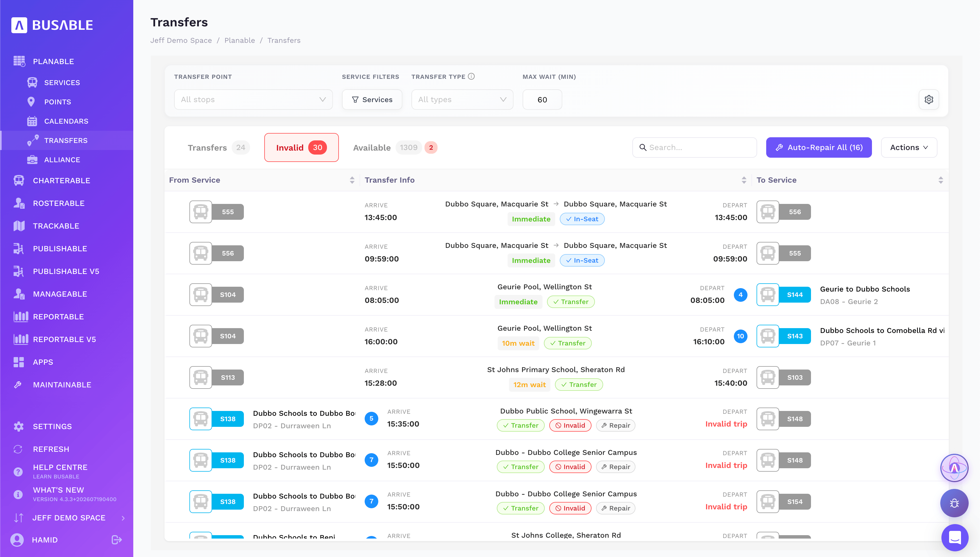Open Help Centre in the sidebar

tap(67, 471)
